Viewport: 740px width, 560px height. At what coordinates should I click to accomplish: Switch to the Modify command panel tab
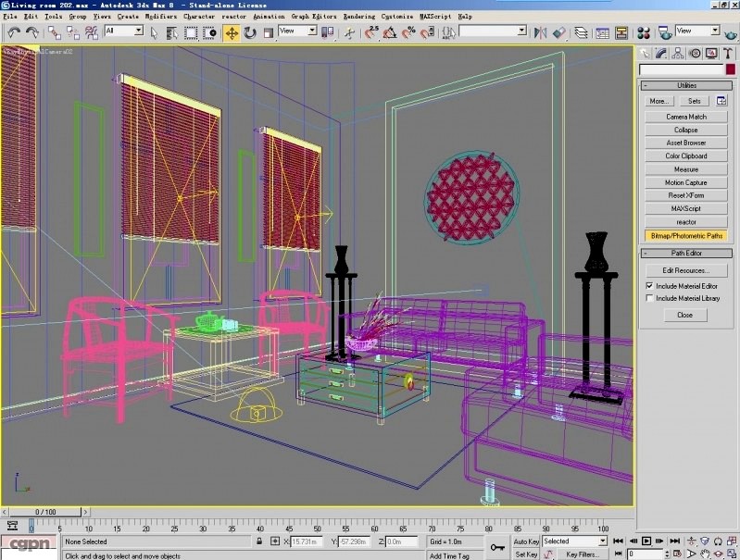(x=661, y=54)
